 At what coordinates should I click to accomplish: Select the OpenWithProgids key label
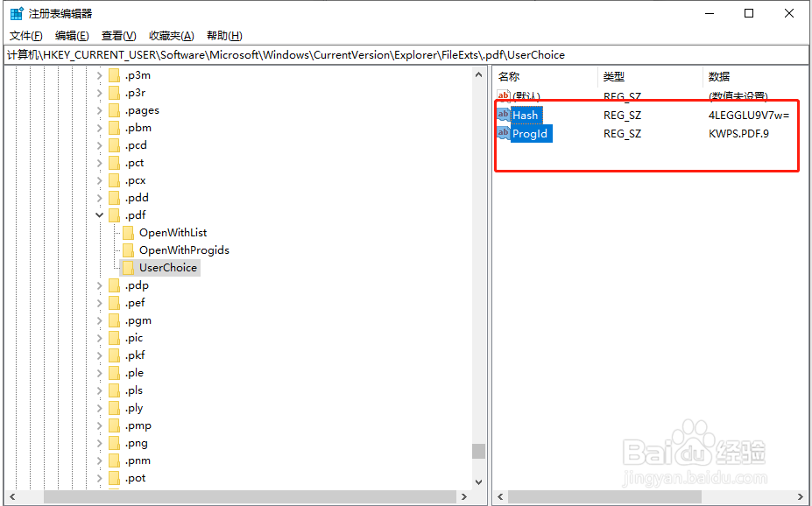pos(184,250)
